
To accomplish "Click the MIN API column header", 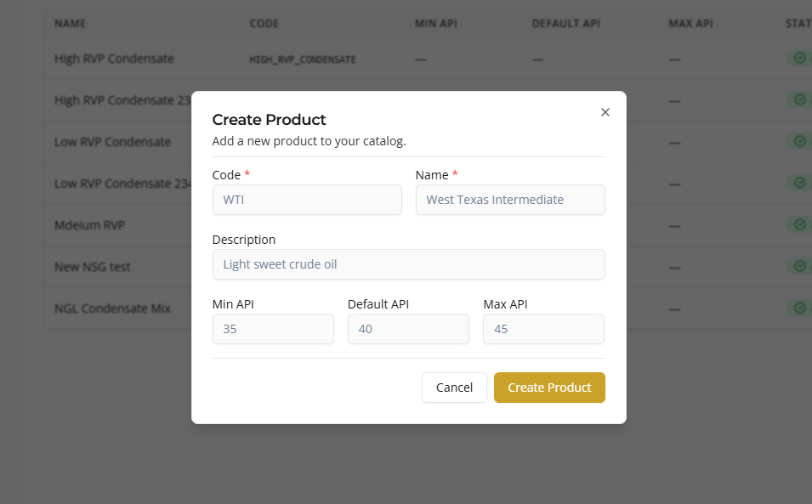I will point(436,24).
